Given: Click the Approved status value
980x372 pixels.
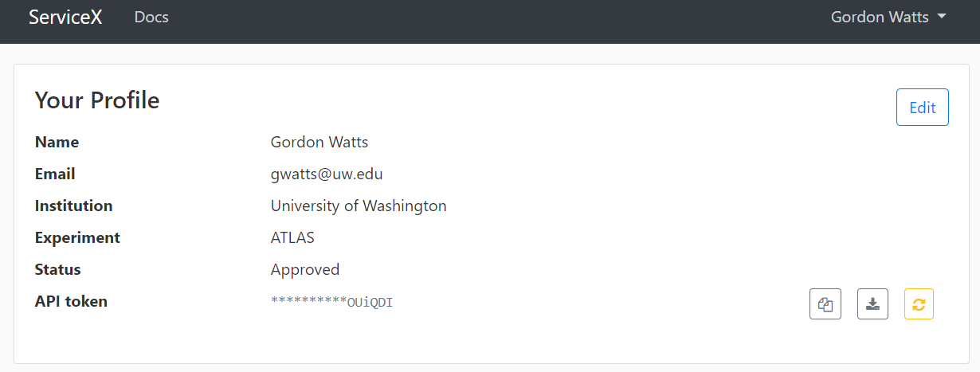Looking at the screenshot, I should [x=305, y=270].
